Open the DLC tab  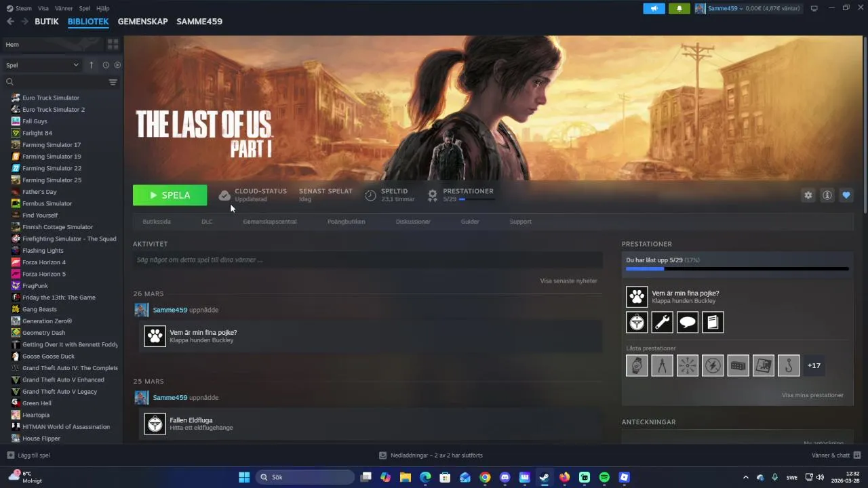click(207, 222)
